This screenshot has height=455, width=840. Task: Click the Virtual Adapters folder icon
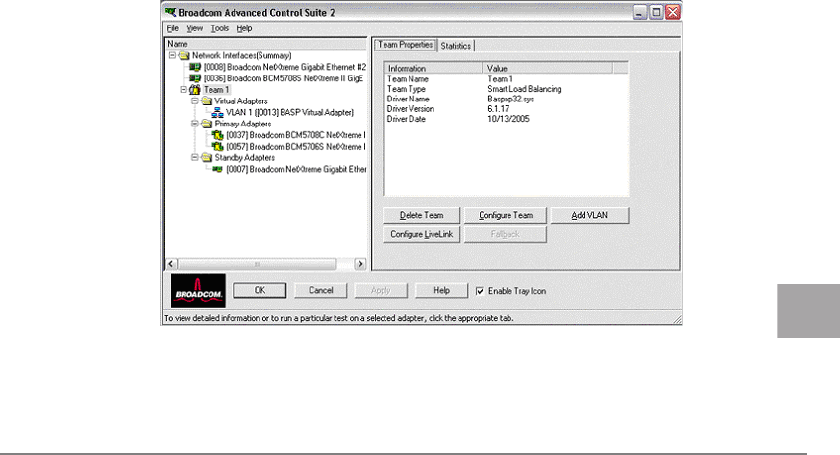[207, 101]
